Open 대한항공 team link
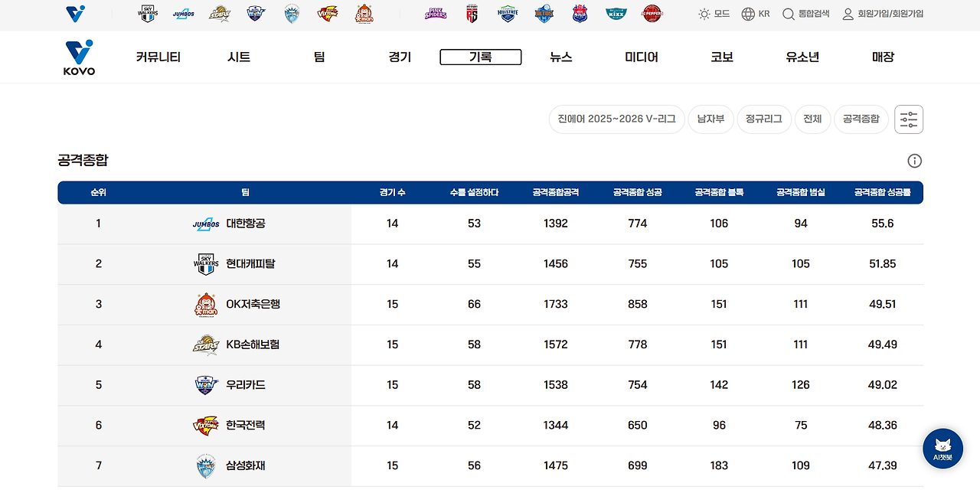980x493 pixels. [x=246, y=224]
